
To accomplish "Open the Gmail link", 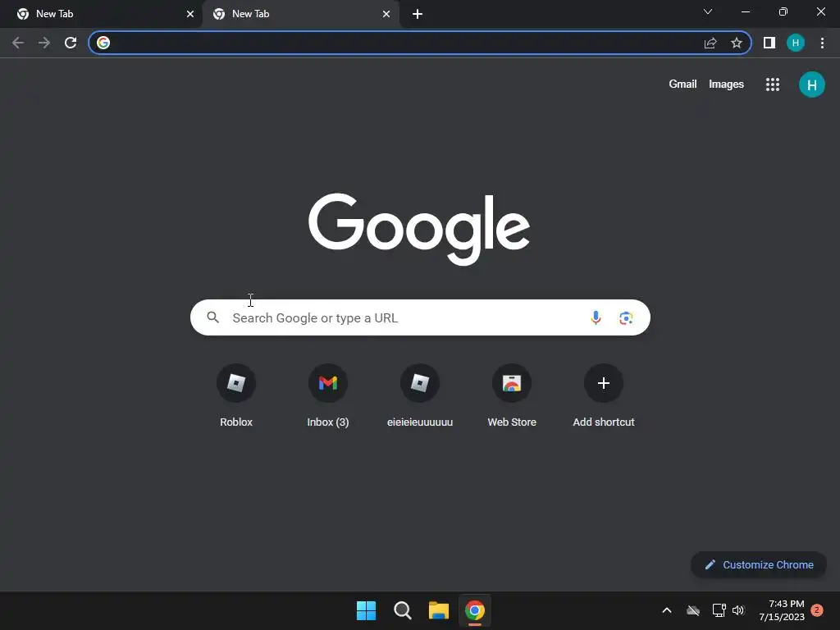I will click(682, 84).
